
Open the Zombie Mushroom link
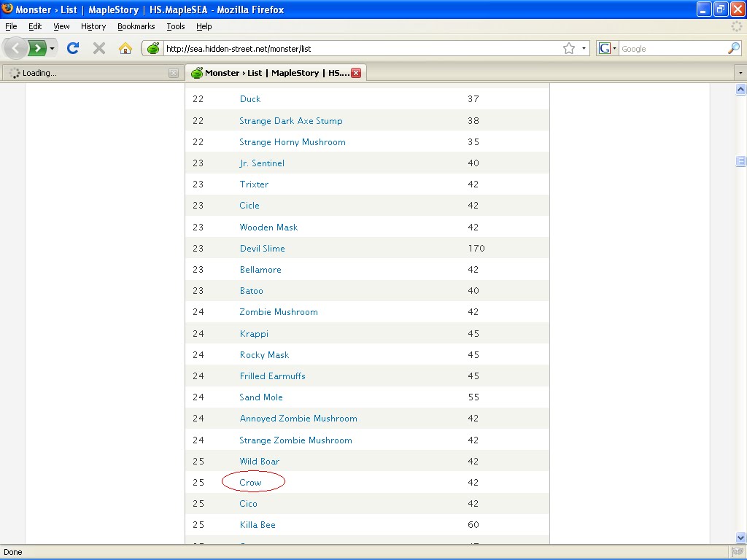[279, 312]
